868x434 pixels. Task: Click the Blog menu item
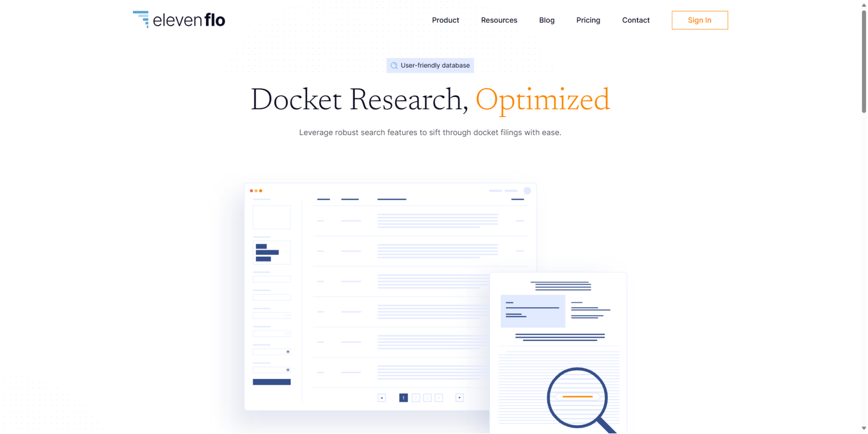click(x=546, y=20)
